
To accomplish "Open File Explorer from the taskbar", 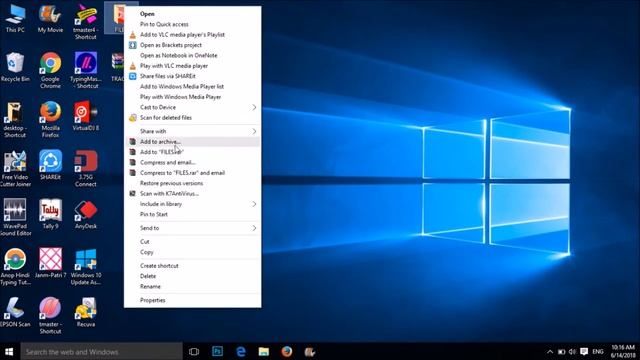I will (264, 351).
